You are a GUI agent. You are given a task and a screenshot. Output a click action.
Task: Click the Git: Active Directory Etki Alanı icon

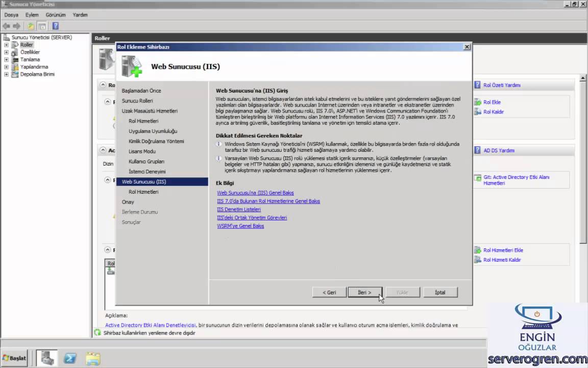477,178
